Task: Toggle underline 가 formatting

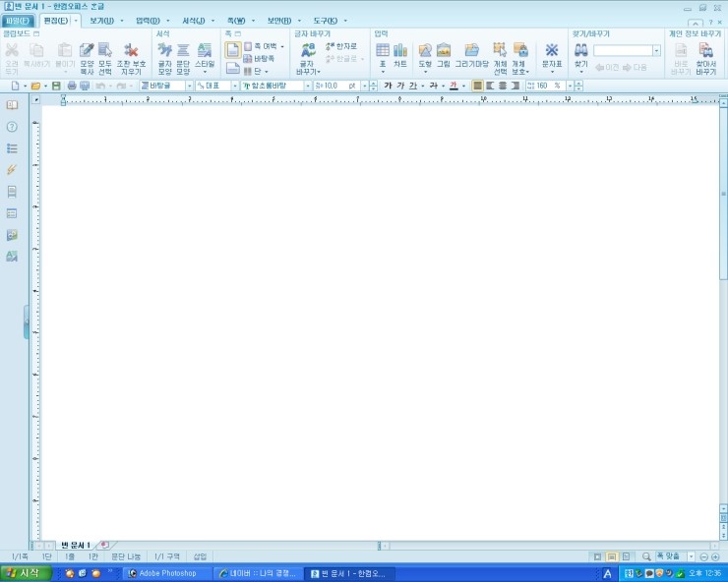Action: click(x=413, y=86)
